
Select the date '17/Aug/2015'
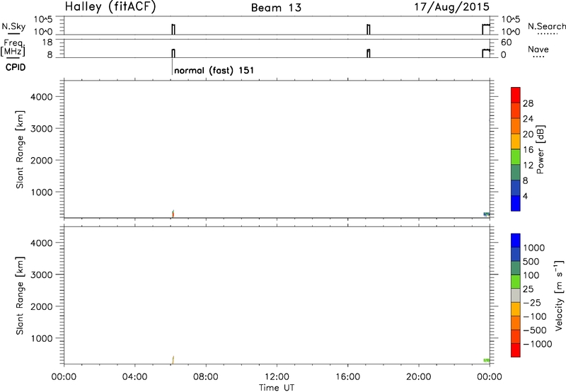[451, 7]
